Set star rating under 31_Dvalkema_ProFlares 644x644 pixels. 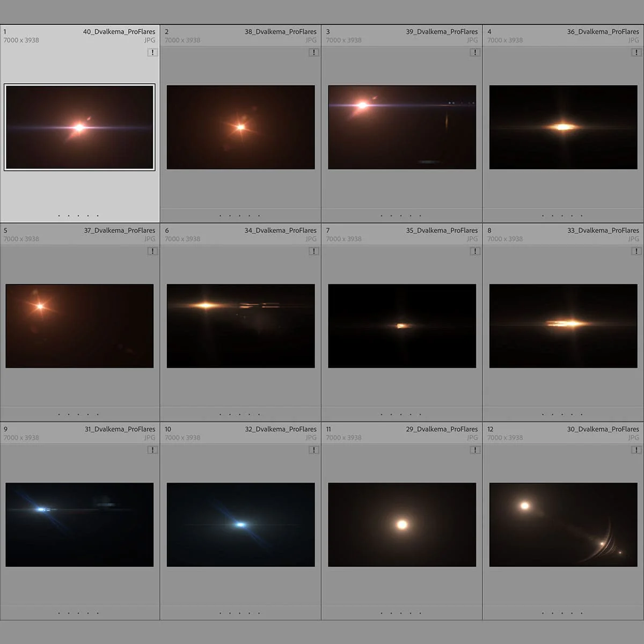(x=78, y=613)
